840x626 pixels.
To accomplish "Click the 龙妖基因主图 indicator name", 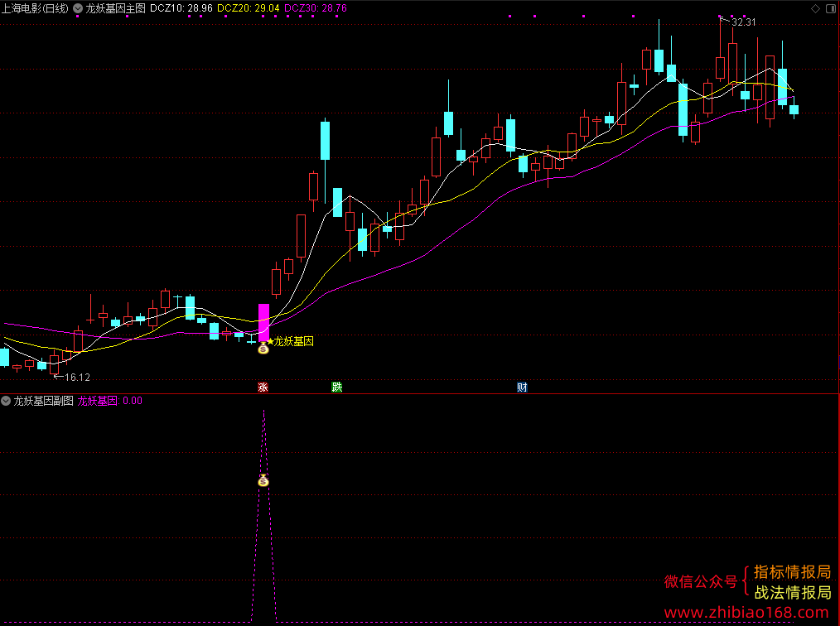I will (x=116, y=8).
